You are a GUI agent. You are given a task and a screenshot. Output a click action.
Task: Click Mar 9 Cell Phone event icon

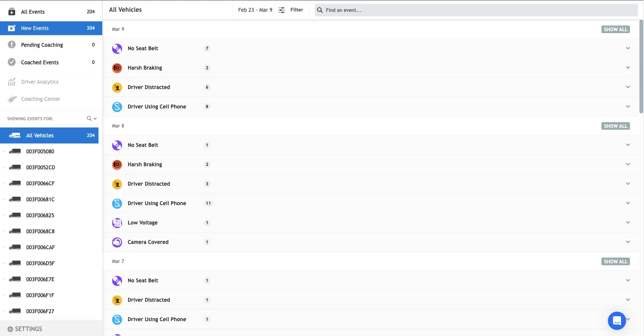(x=117, y=107)
